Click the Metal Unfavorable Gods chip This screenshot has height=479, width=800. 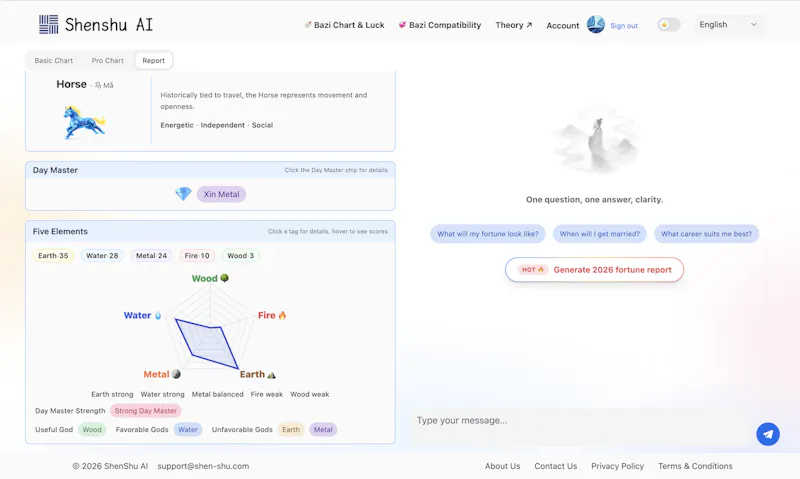323,430
